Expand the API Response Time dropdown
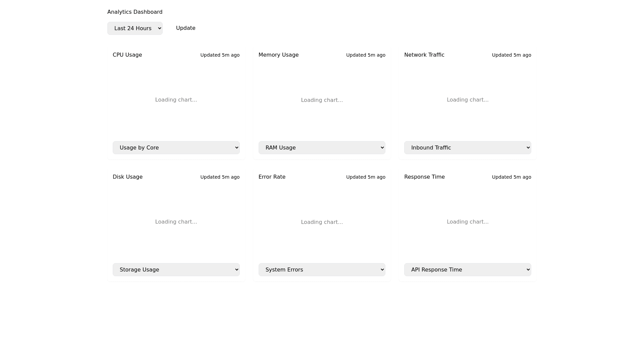The width and height of the screenshot is (644, 362). coord(467,270)
